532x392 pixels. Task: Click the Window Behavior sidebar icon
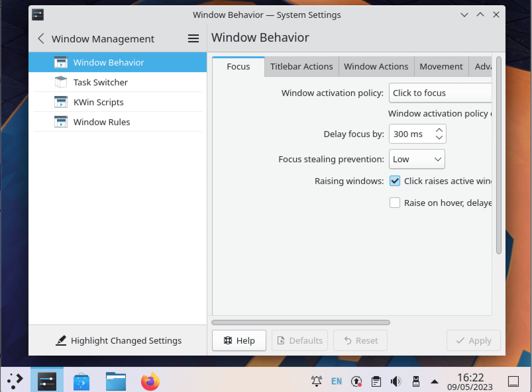(61, 63)
